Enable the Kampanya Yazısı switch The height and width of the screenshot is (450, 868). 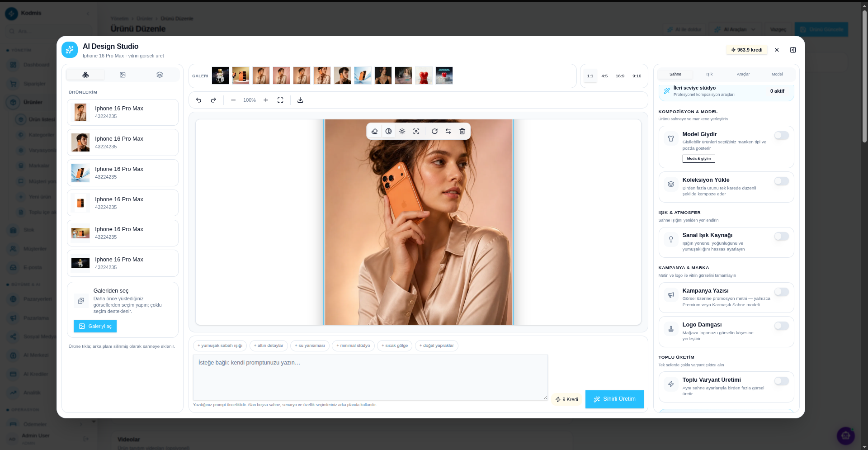[x=781, y=292]
